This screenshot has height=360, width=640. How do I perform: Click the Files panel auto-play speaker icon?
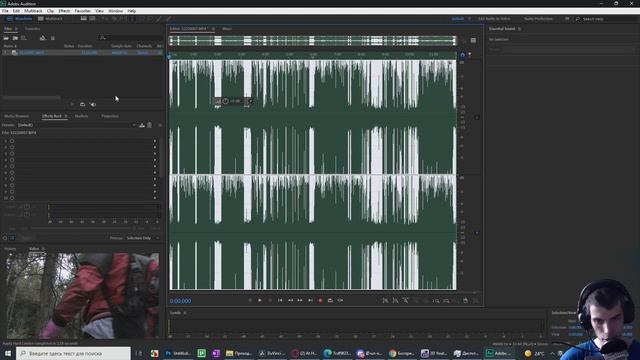click(x=93, y=104)
